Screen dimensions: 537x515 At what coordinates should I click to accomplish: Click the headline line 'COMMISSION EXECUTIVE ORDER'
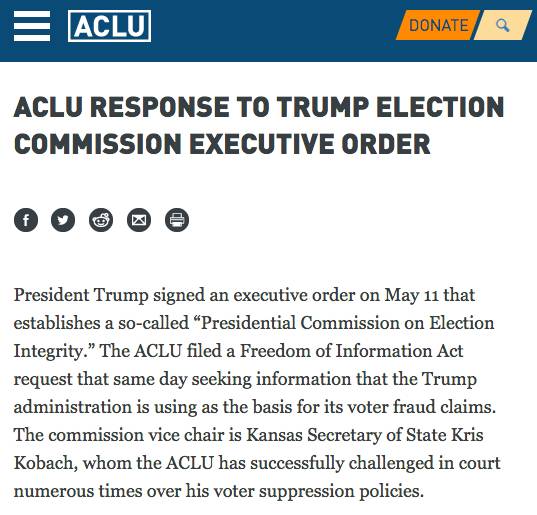[222, 144]
